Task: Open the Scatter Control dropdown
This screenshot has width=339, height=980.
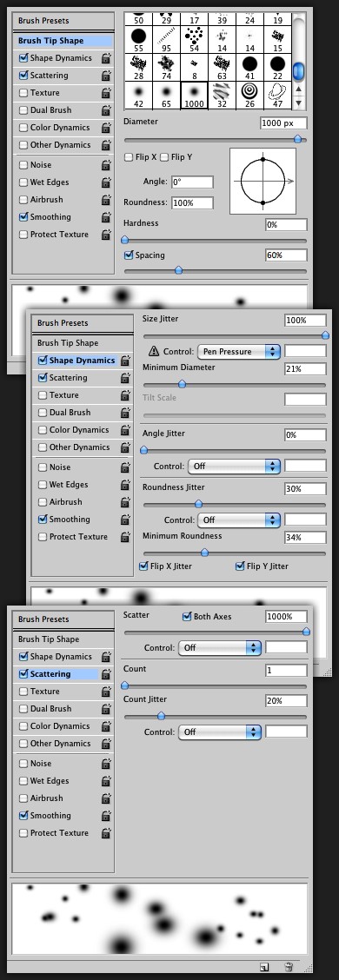Action: click(x=220, y=647)
